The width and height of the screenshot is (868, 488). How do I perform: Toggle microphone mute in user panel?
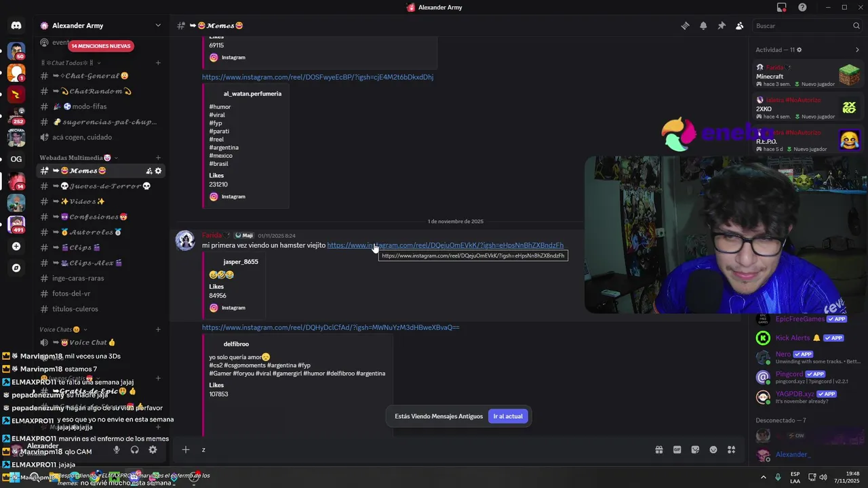(x=117, y=449)
